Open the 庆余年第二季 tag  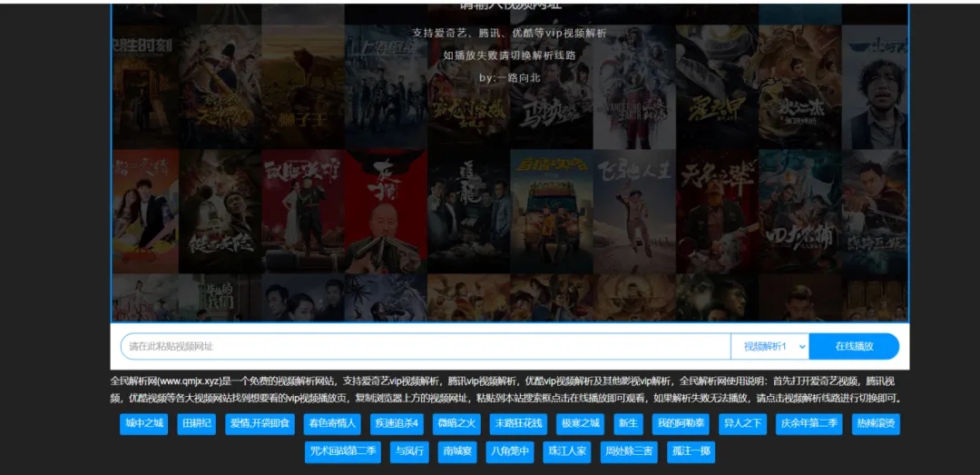[x=809, y=423]
